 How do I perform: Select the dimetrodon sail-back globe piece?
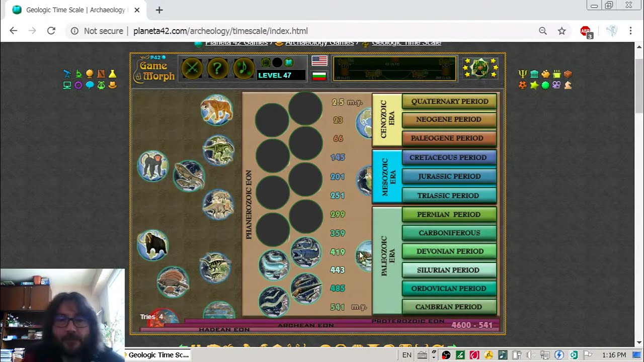(x=173, y=282)
